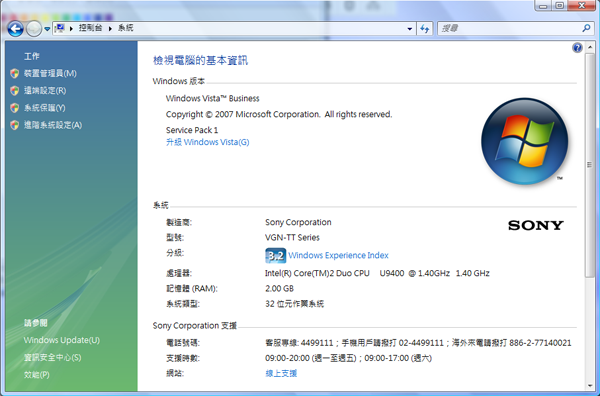600x396 pixels.
Task: Click the Windows Vista™ Business text
Action: (x=212, y=99)
